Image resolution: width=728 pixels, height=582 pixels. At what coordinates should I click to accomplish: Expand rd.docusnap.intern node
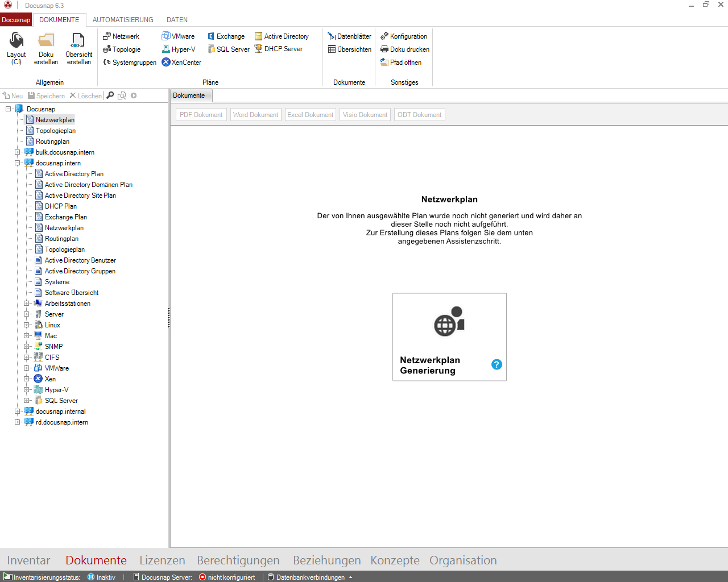click(x=18, y=422)
